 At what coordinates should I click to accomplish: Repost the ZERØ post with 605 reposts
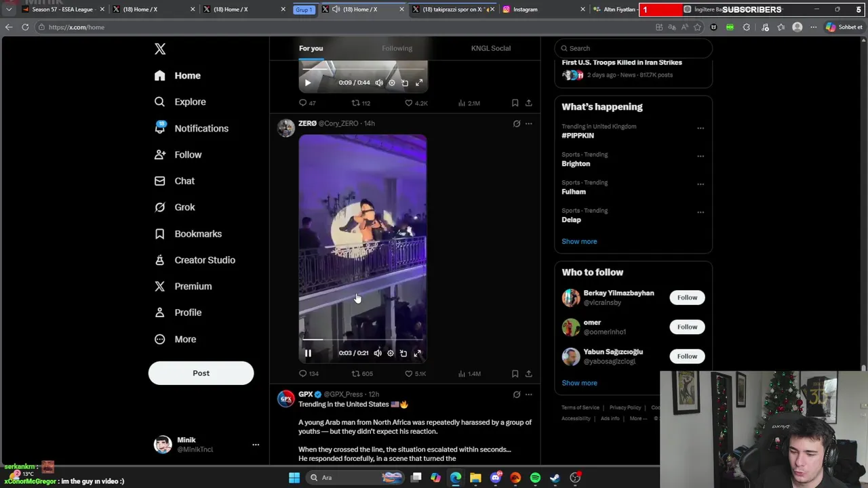(x=362, y=373)
